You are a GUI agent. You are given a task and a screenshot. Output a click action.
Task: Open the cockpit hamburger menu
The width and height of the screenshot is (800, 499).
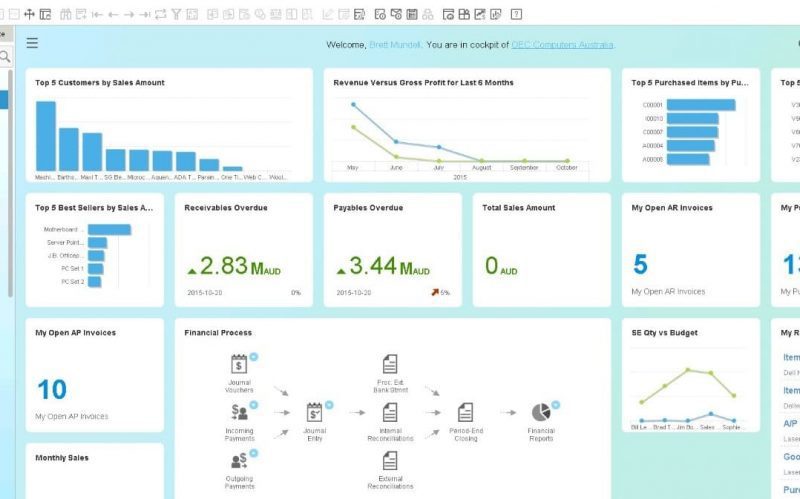click(x=32, y=43)
